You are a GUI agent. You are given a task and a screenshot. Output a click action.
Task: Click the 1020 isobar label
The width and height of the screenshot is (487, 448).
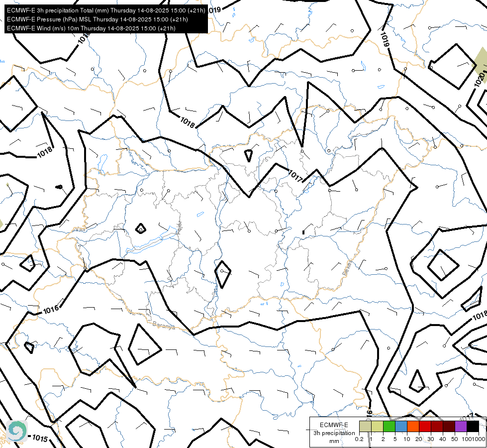click(480, 79)
